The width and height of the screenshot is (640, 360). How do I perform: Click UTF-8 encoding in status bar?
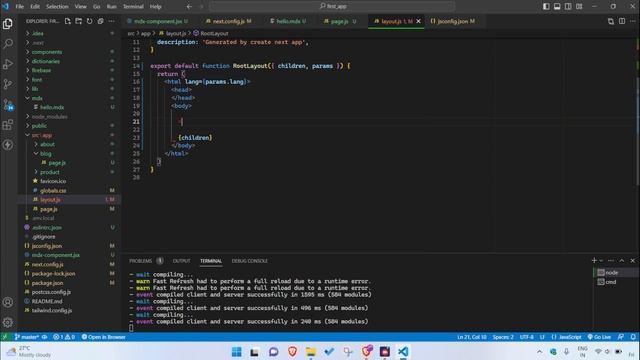coord(527,337)
